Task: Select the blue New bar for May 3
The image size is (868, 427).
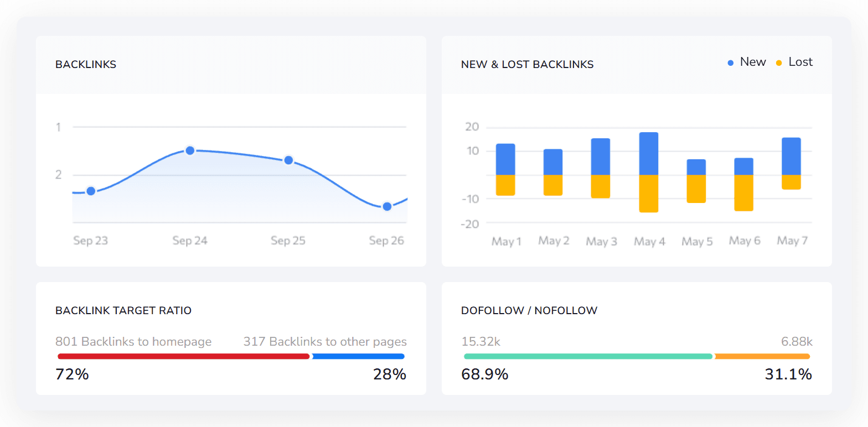Action: click(x=601, y=157)
